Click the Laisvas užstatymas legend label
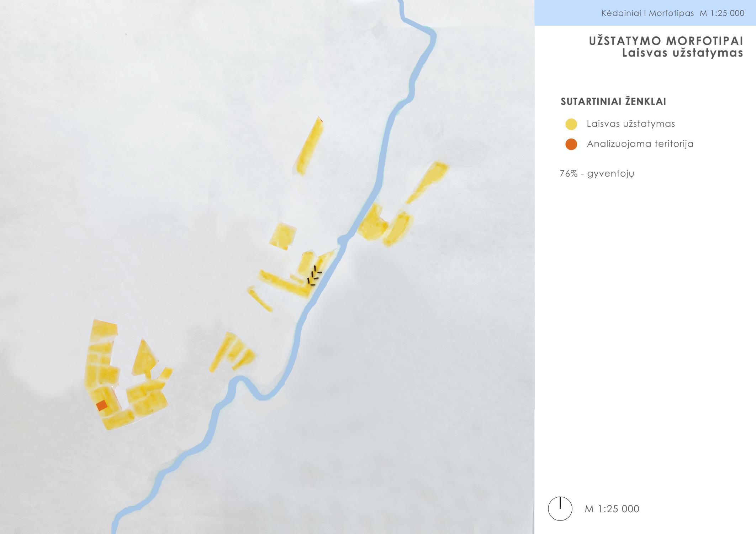The image size is (756, 534). click(631, 124)
